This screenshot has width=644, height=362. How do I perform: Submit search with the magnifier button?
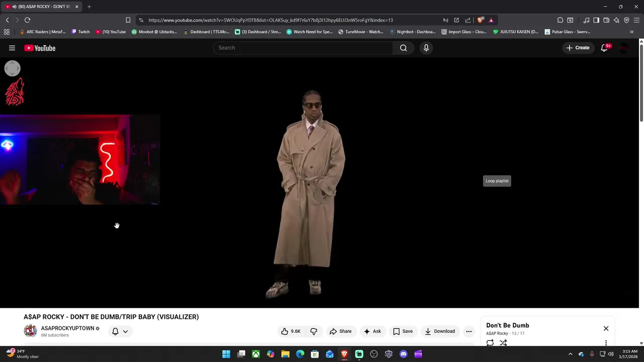point(404,48)
